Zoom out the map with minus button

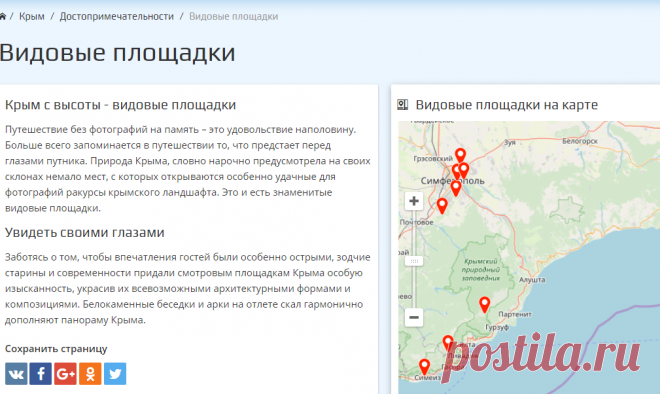[414, 317]
